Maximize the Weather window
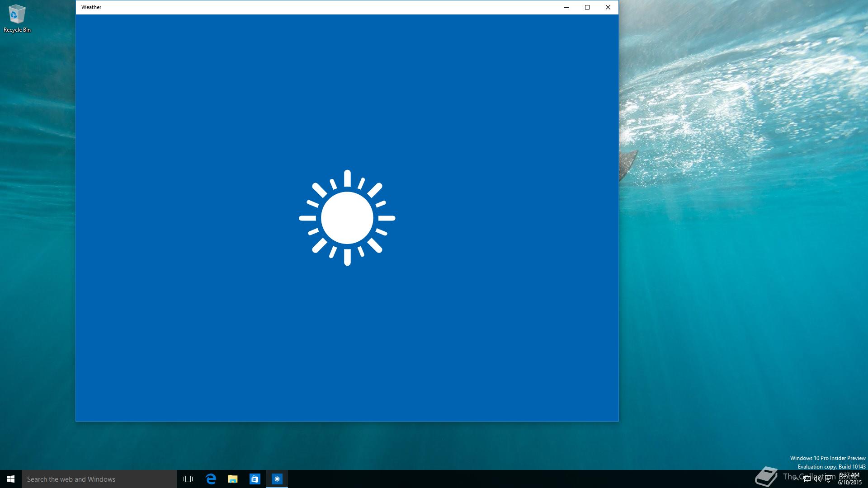868x488 pixels. (587, 7)
